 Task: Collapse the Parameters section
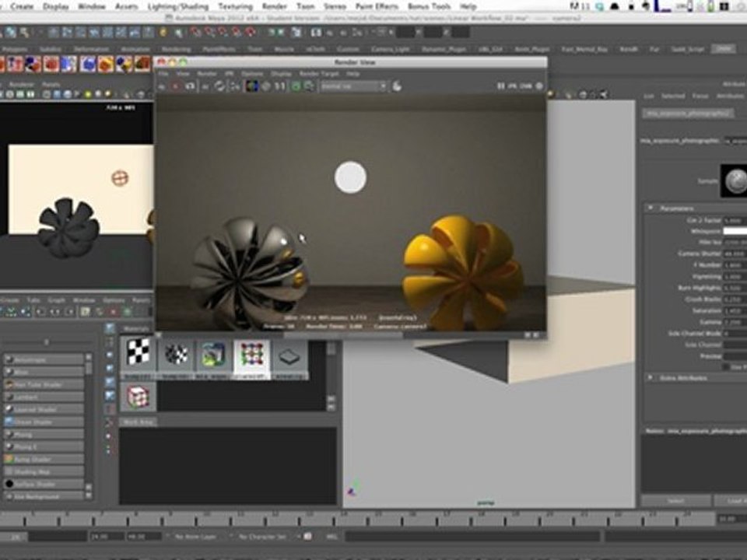pyautogui.click(x=651, y=208)
